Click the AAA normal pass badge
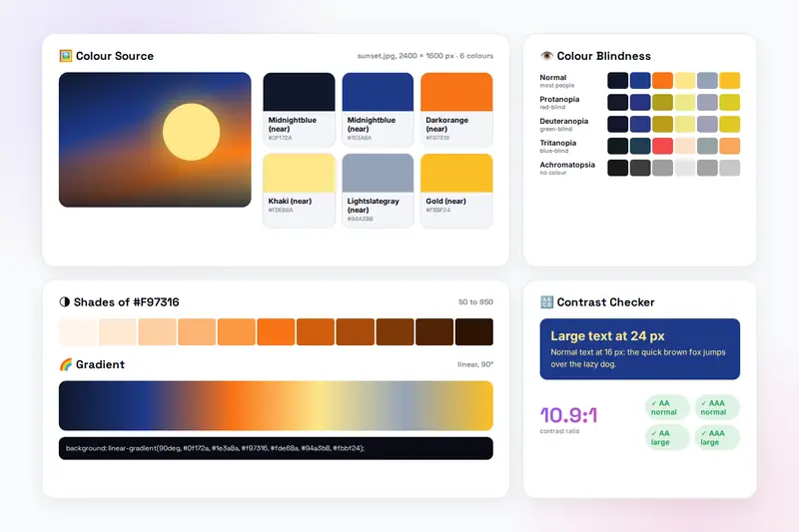Viewport: 799px width, 532px height. (717, 408)
